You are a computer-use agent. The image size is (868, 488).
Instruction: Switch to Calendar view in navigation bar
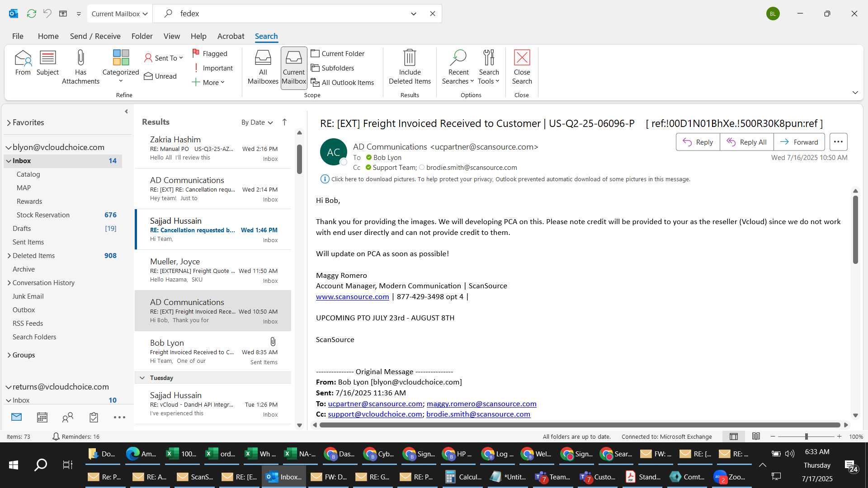(42, 417)
